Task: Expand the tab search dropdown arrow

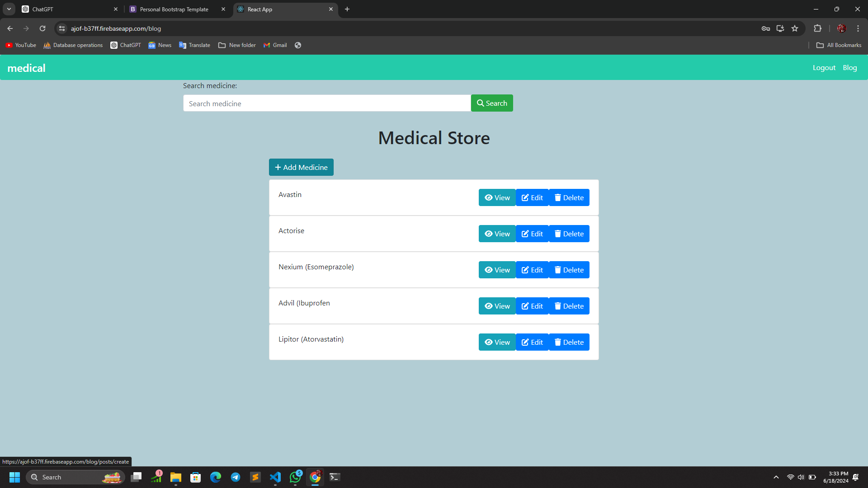Action: 9,9
